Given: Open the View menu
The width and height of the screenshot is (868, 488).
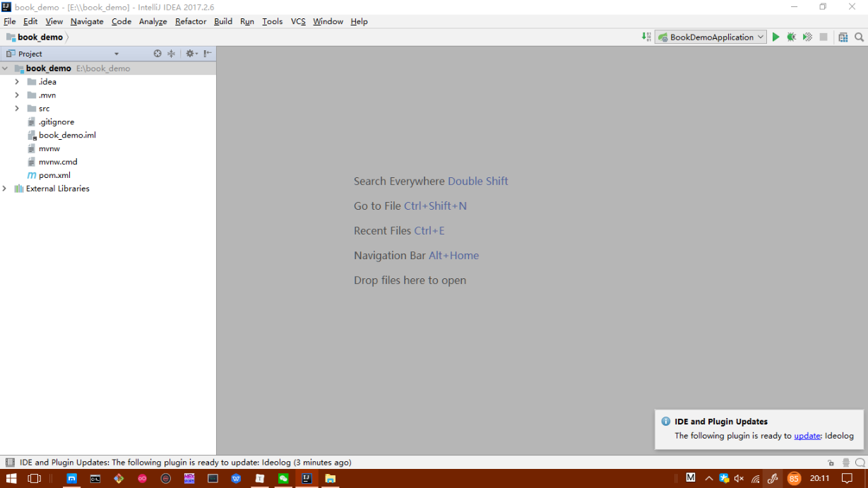Looking at the screenshot, I should click(54, 22).
